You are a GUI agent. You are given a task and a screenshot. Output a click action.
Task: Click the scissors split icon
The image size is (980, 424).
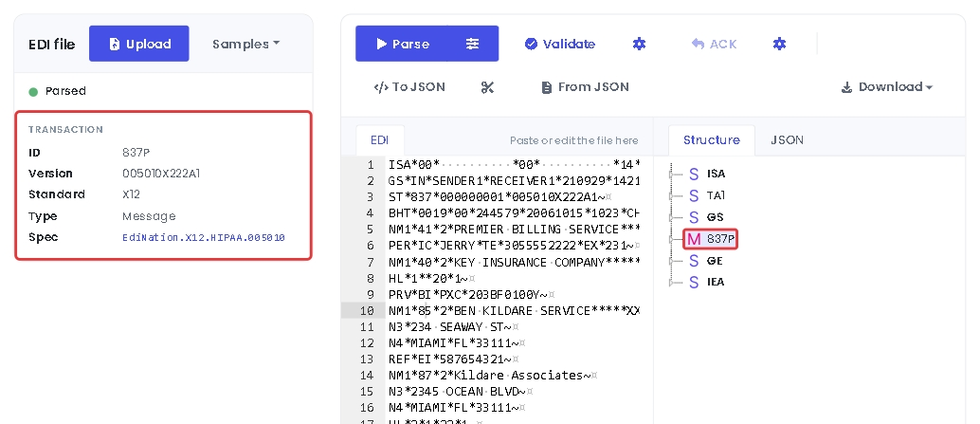(487, 87)
